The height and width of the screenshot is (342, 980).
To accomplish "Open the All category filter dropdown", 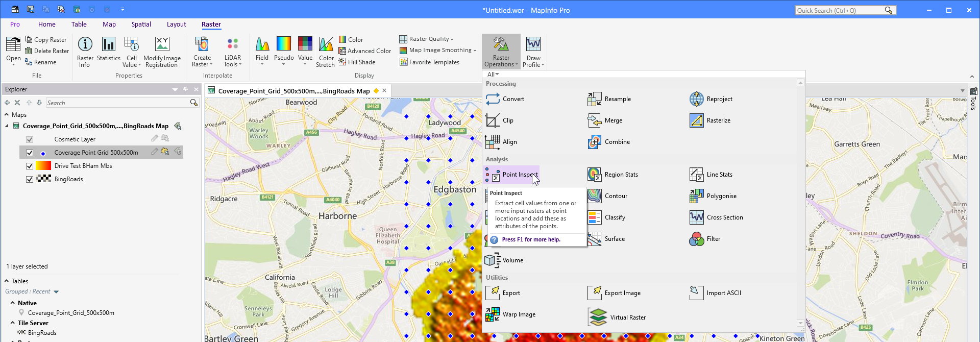I will click(x=493, y=75).
